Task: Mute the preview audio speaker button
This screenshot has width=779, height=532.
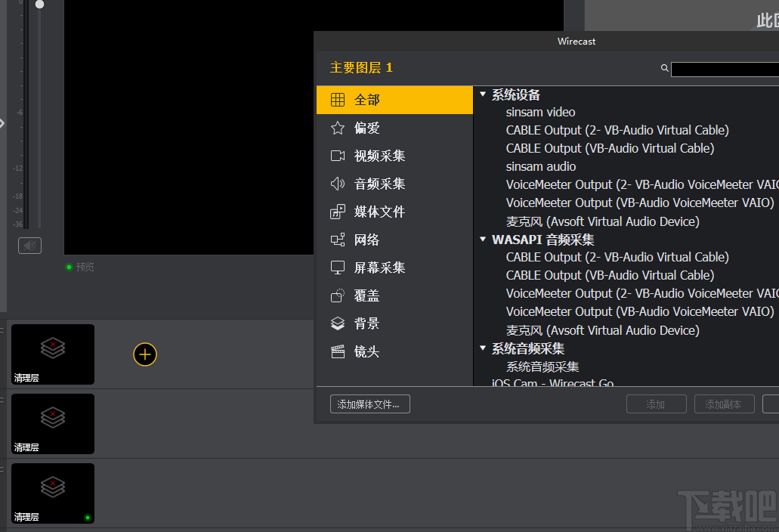Action: (x=29, y=246)
